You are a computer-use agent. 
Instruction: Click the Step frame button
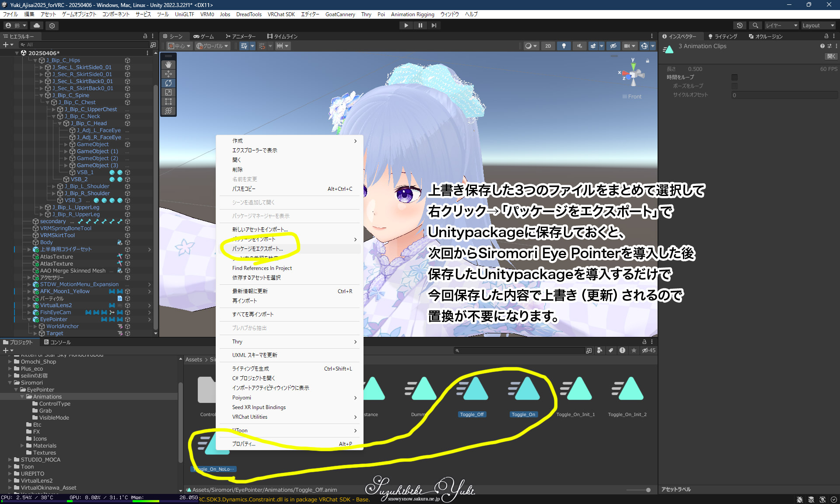pyautogui.click(x=434, y=25)
